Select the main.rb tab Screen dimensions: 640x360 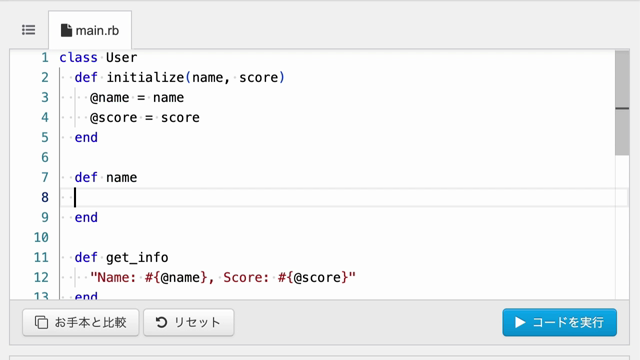point(90,30)
